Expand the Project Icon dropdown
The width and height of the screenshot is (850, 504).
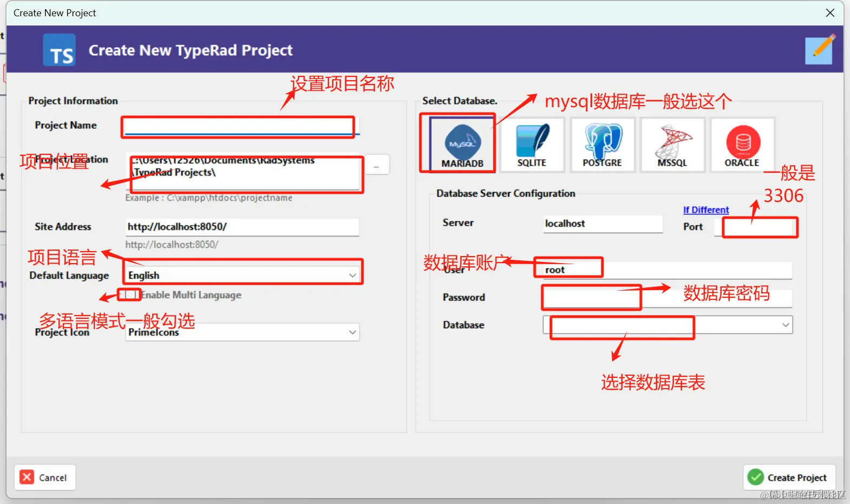242,332
